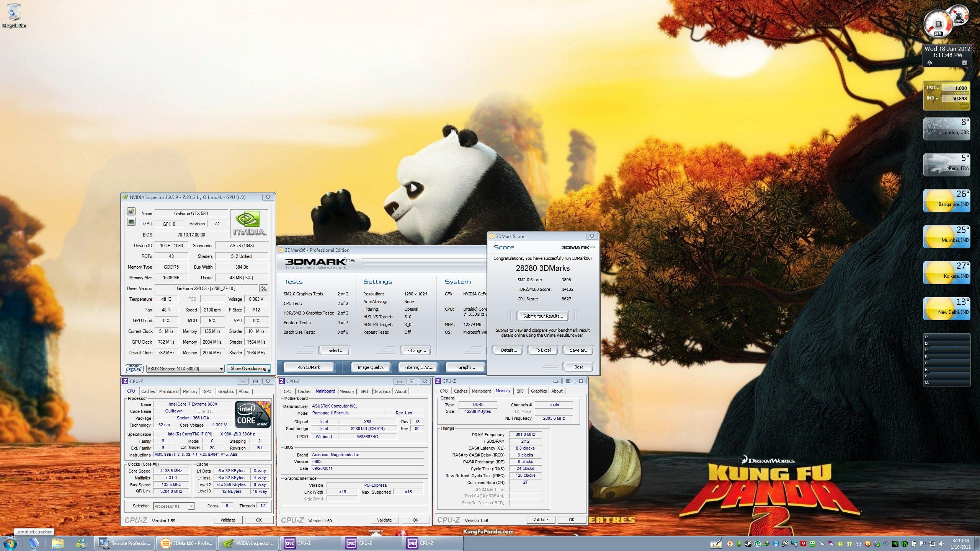Click the monitor icon beside the GPU field

(x=131, y=222)
